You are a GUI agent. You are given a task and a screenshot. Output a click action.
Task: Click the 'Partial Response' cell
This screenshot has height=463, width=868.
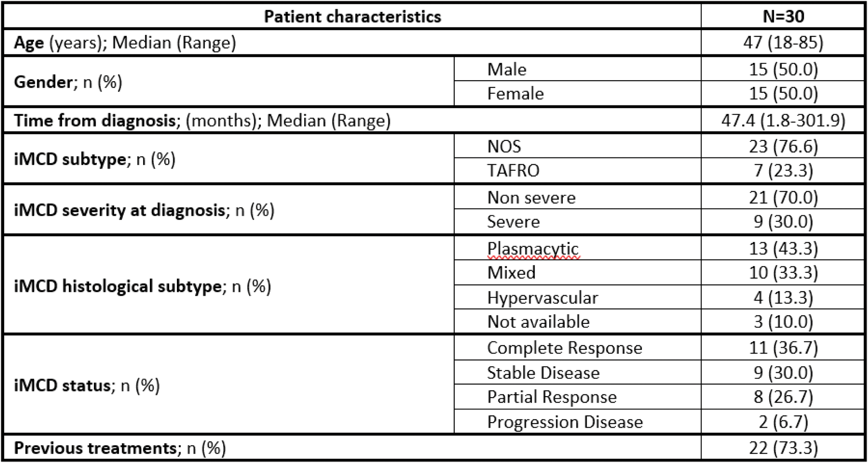[x=552, y=397]
